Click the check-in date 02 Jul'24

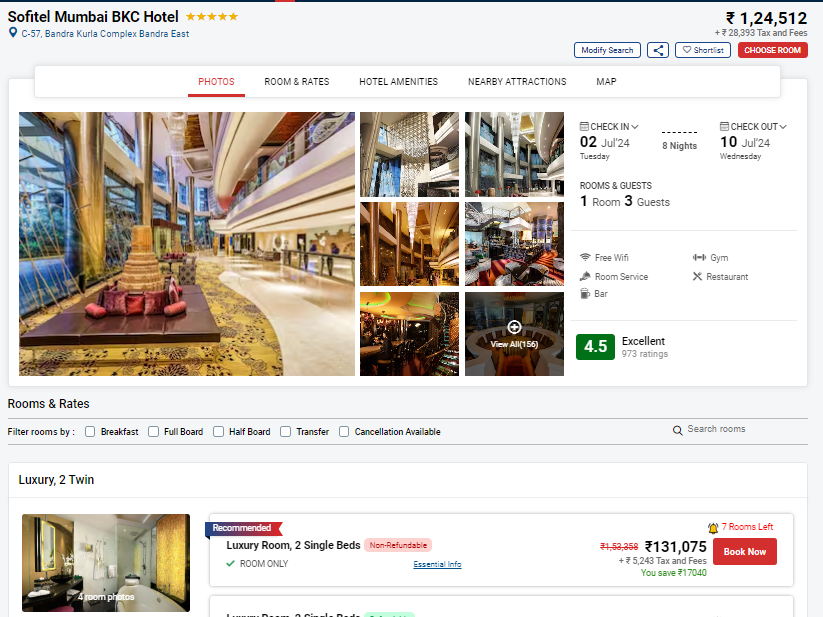tap(605, 142)
